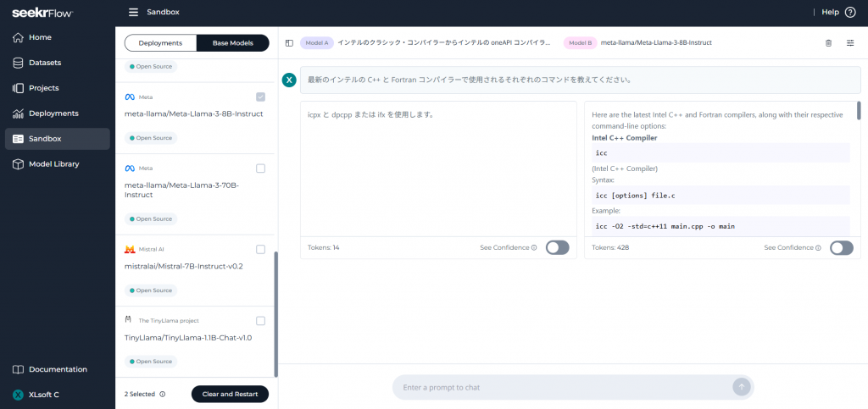
Task: Click the Open Source tag on TinyLlama card
Action: pyautogui.click(x=151, y=362)
